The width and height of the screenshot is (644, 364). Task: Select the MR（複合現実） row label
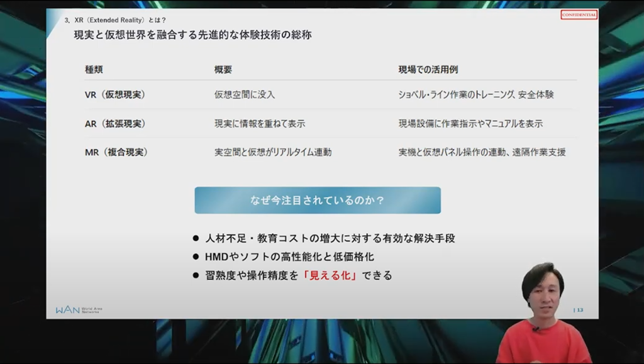coord(116,152)
